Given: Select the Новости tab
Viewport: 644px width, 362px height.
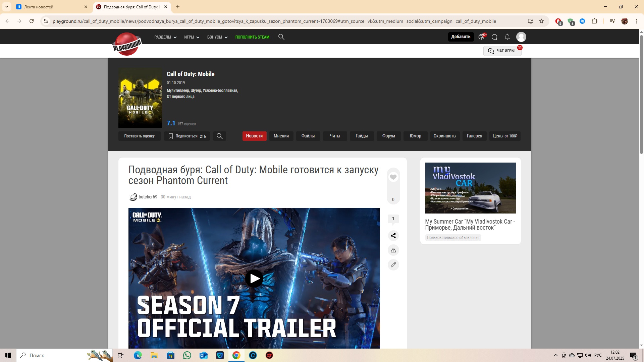Looking at the screenshot, I should point(254,136).
